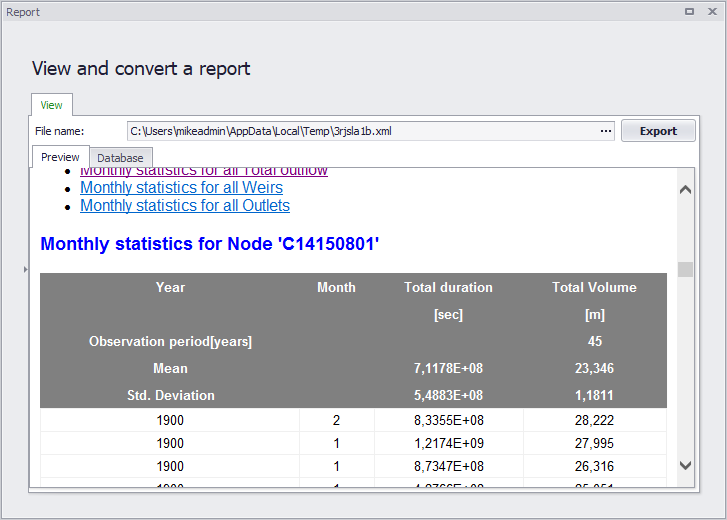Click the volume cell 28,222
The height and width of the screenshot is (520, 727).
tap(594, 420)
